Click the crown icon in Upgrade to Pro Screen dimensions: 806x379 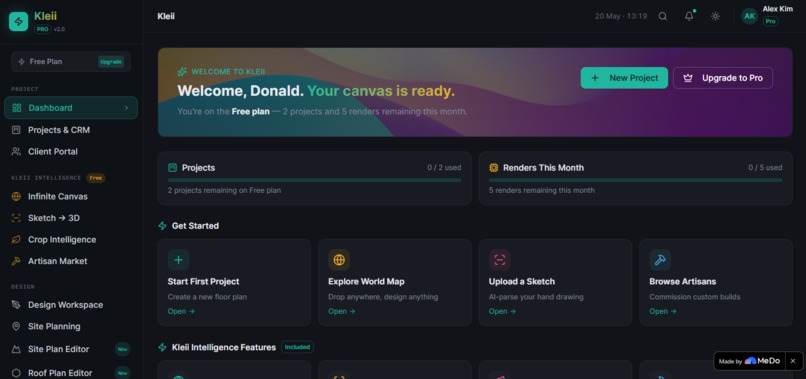688,78
